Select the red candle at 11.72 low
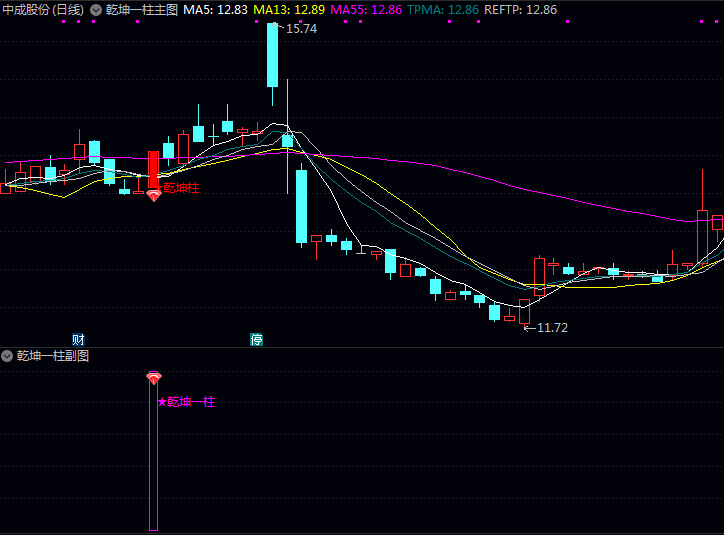This screenshot has width=724, height=535. click(x=524, y=312)
